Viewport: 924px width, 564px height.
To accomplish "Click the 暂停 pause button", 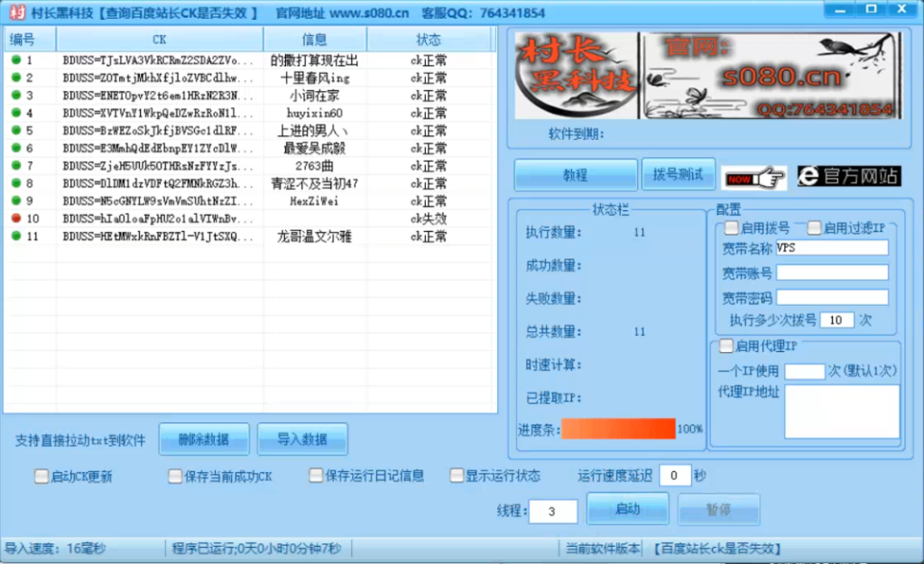I will tap(718, 510).
